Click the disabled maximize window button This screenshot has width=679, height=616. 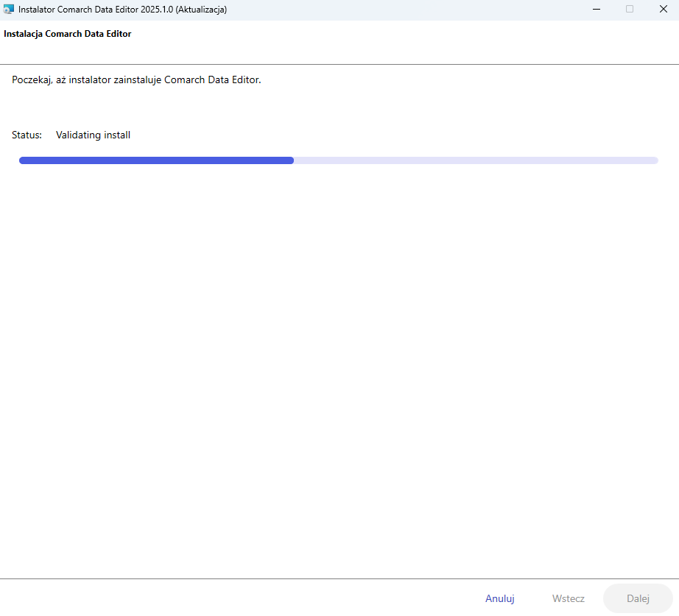pyautogui.click(x=630, y=9)
